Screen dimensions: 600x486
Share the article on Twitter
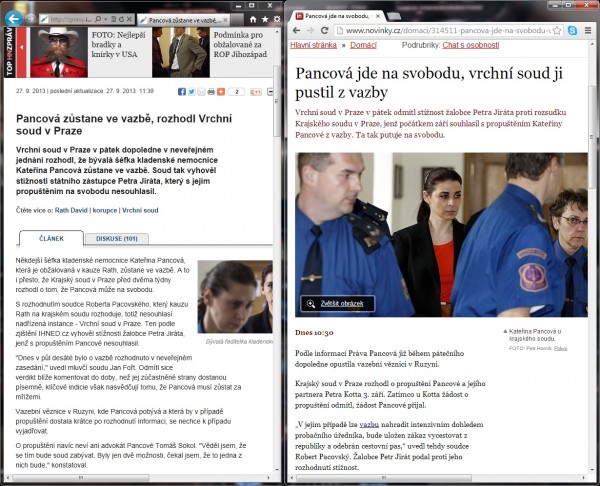[x=192, y=92]
